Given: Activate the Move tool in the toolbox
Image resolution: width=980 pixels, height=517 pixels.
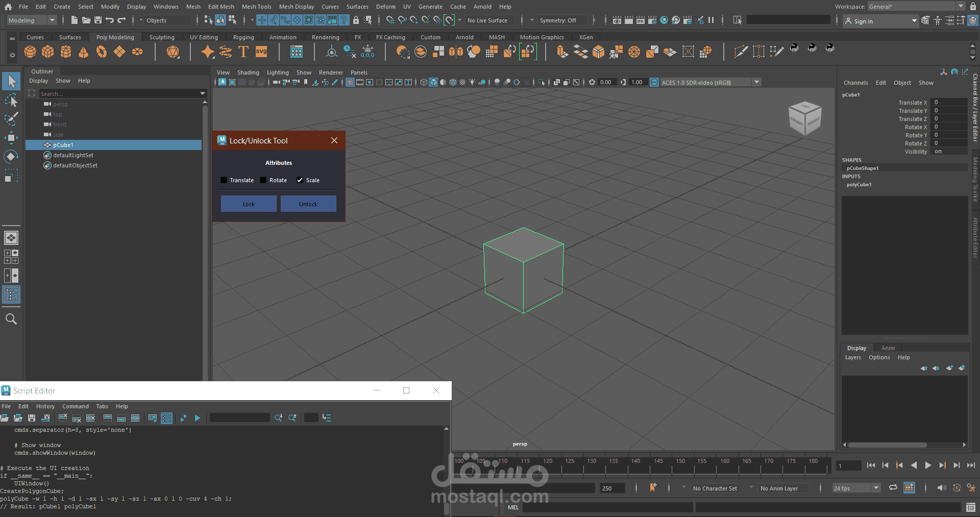Looking at the screenshot, I should click(x=11, y=138).
